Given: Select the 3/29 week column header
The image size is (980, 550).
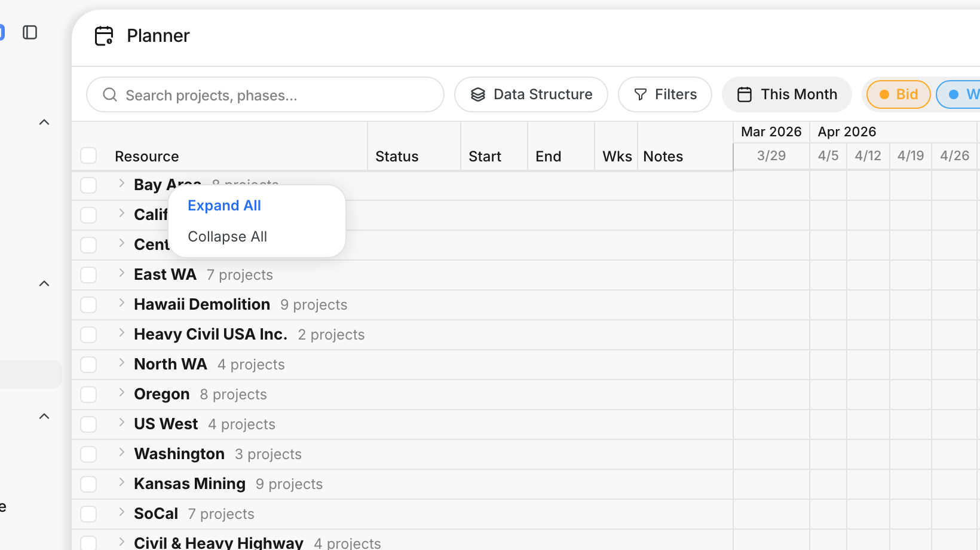Looking at the screenshot, I should (771, 156).
